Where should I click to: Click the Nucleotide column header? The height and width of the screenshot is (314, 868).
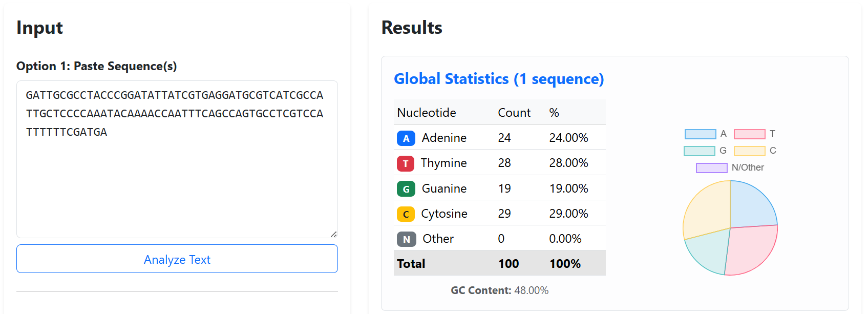click(x=427, y=113)
